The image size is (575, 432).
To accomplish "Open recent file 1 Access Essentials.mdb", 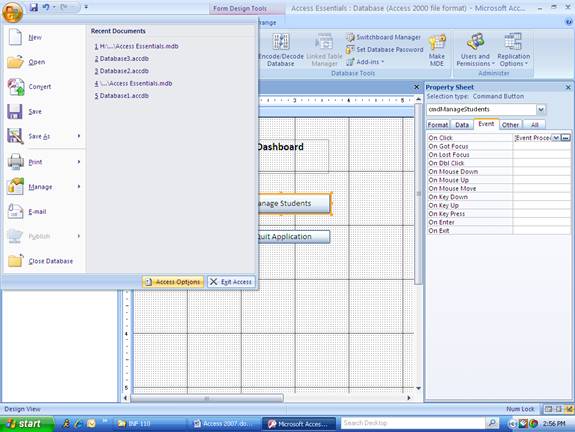I will [x=136, y=46].
